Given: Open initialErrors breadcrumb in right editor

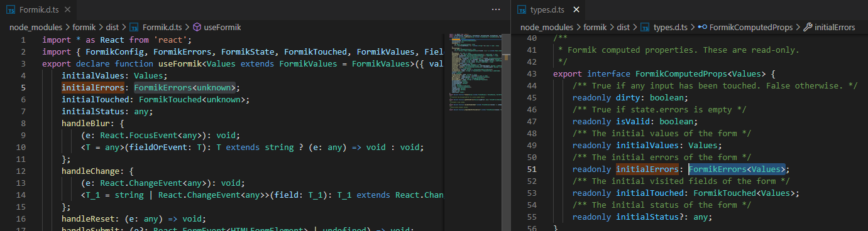Looking at the screenshot, I should tap(835, 28).
